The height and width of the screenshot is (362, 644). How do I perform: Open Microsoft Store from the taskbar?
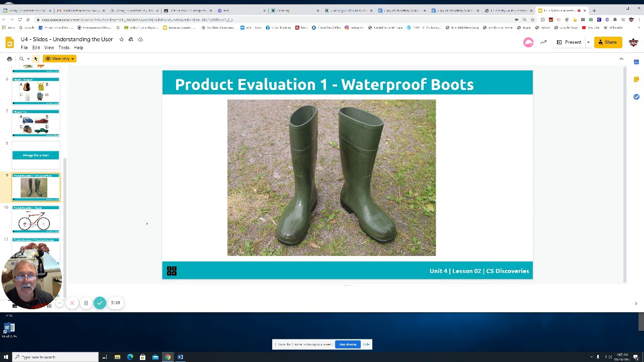(x=142, y=357)
